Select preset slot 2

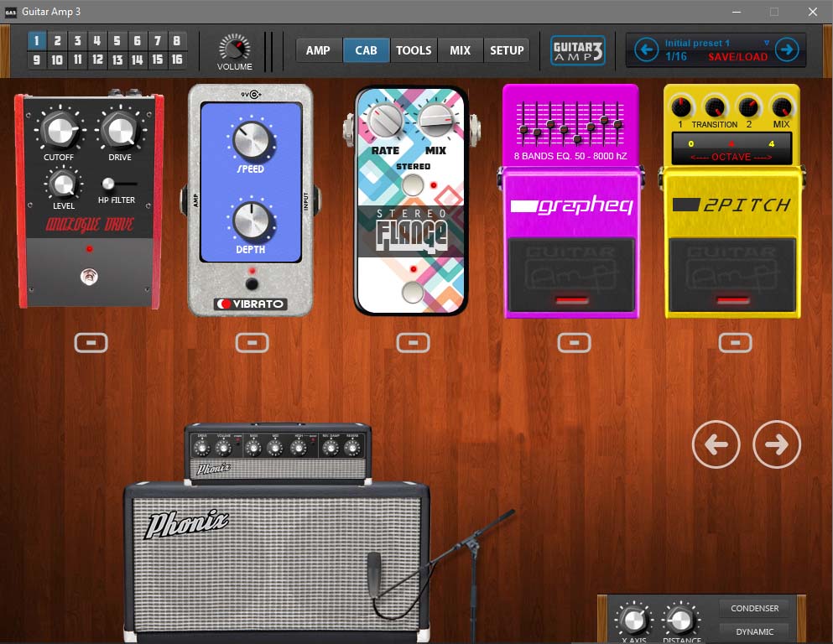57,40
